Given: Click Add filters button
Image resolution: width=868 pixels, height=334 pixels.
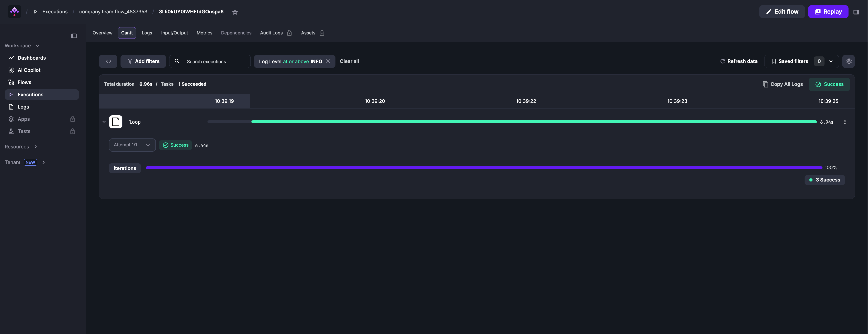Looking at the screenshot, I should click(x=143, y=61).
